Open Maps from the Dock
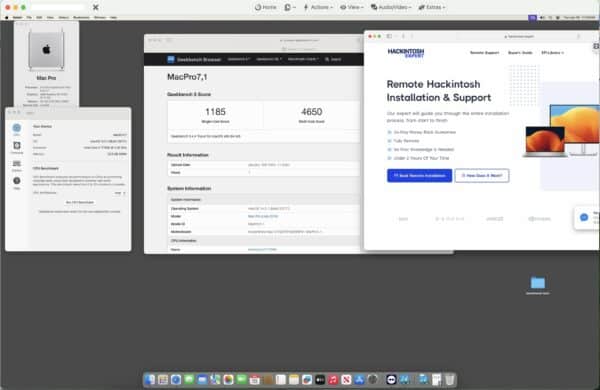This screenshot has width=600, height=390. tap(215, 379)
